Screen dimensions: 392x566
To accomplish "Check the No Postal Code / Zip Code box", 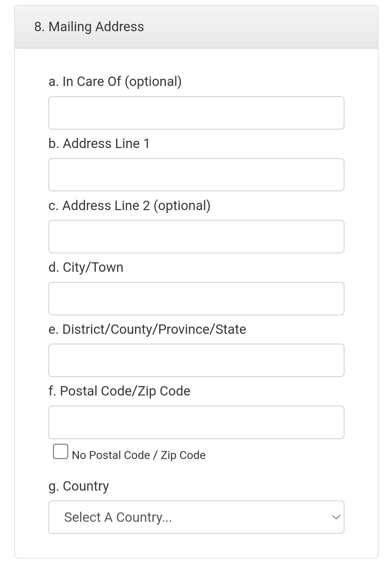I will [x=61, y=451].
